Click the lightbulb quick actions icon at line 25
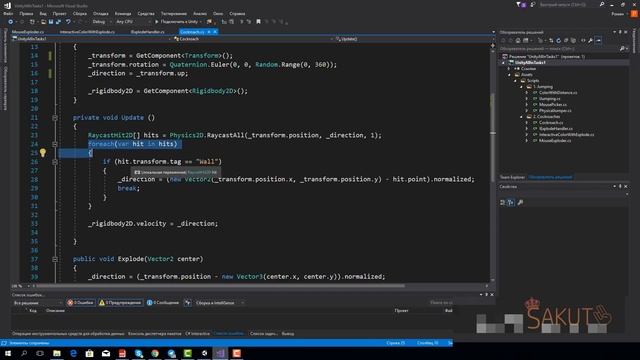This screenshot has height=360, width=640. coord(43,153)
